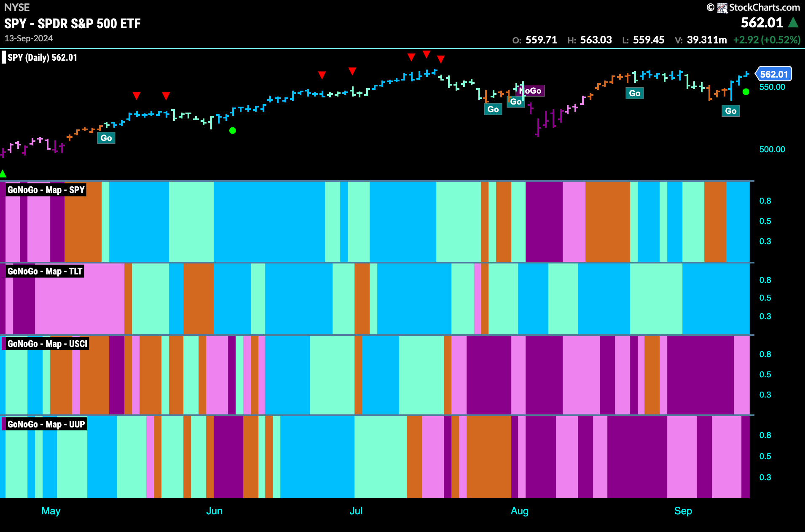Viewport: 805px width, 532px height.
Task: Click the volume value 39.311m
Action: 707,40
